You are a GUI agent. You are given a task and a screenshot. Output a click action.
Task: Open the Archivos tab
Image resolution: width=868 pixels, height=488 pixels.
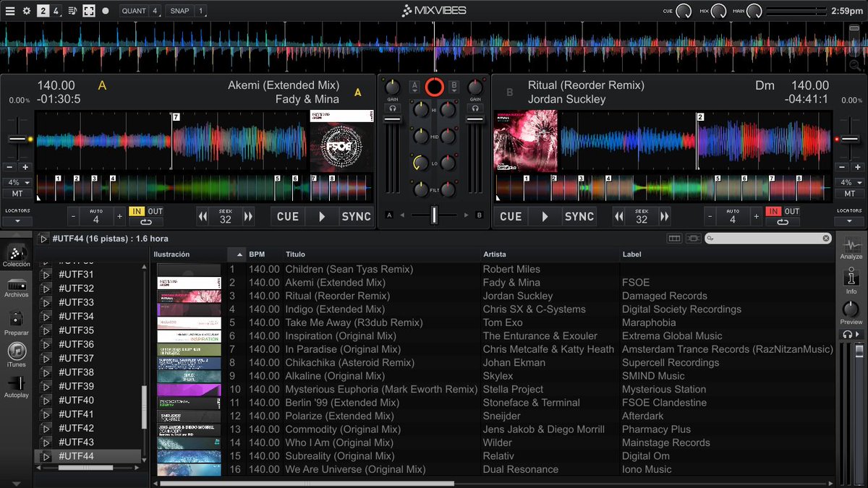click(x=17, y=288)
